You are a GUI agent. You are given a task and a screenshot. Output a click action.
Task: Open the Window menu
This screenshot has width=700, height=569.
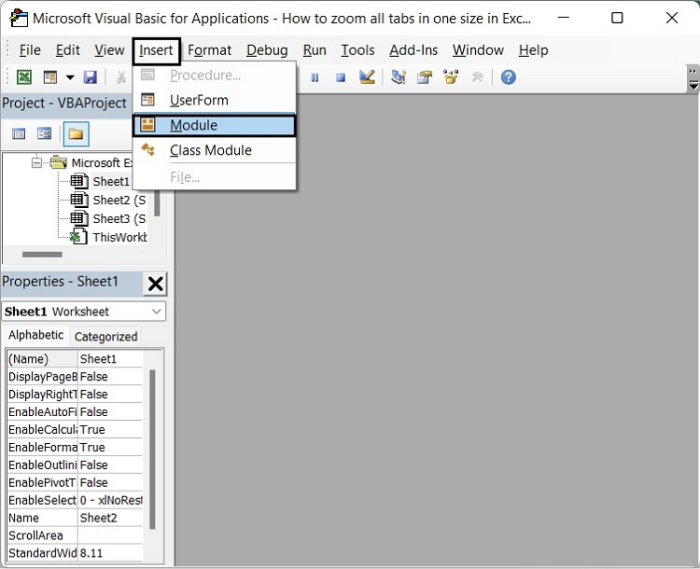coord(478,50)
